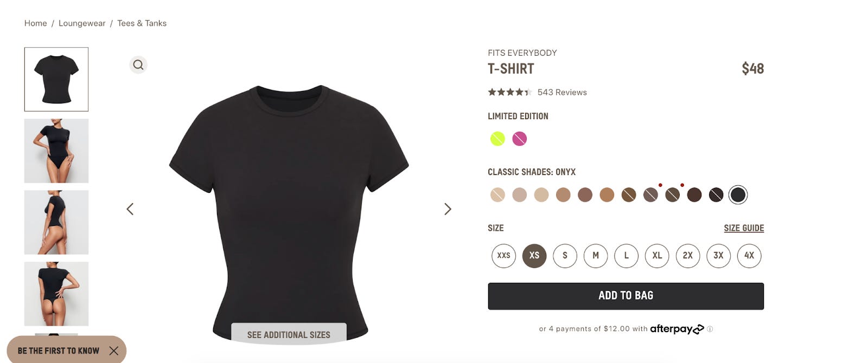868x363 pixels.
Task: Select the neon yellow limited edition shade
Action: [x=497, y=139]
